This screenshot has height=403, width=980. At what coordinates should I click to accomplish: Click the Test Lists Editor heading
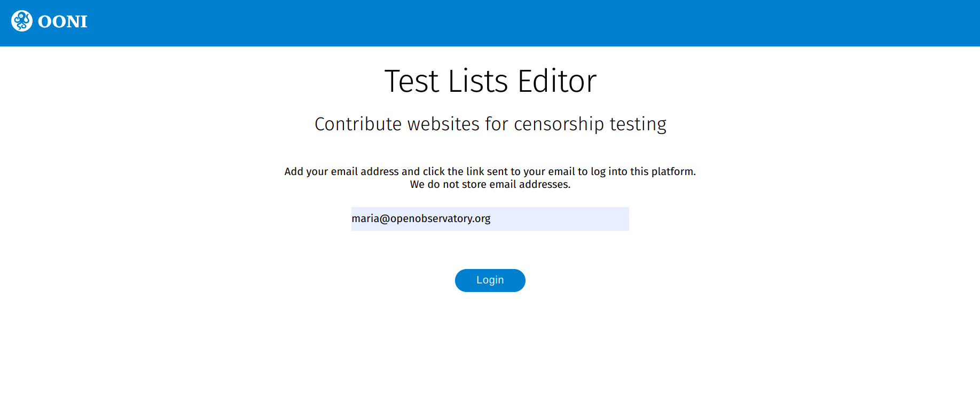[x=490, y=81]
